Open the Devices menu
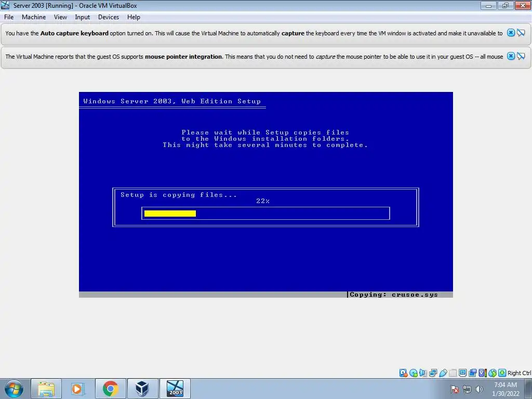The height and width of the screenshot is (399, 532). click(109, 17)
